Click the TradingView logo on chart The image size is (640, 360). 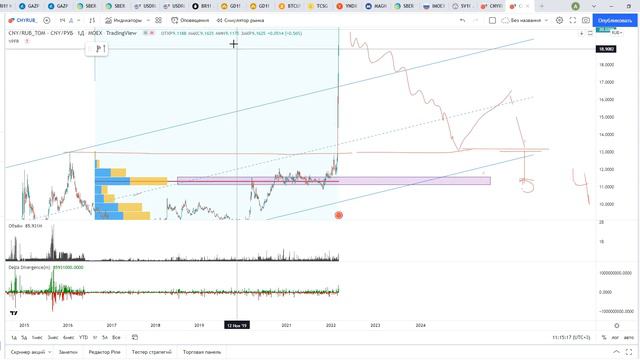tap(14, 313)
